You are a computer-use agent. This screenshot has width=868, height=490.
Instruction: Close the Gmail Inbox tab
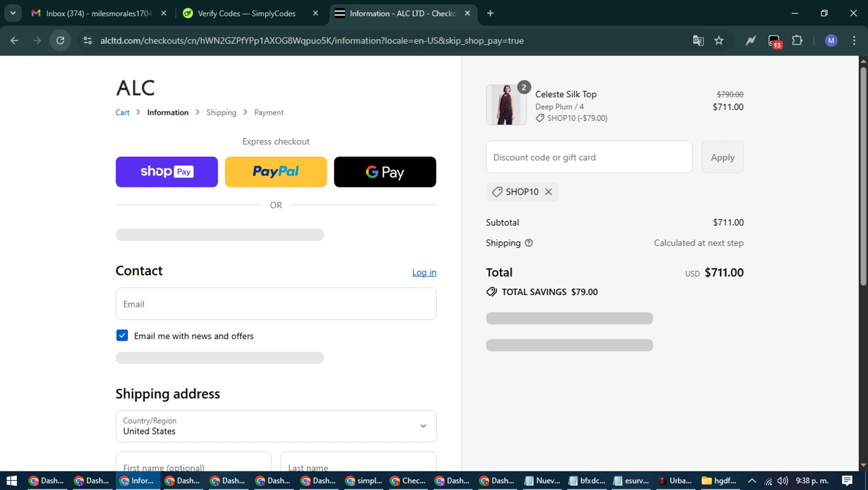click(x=164, y=13)
